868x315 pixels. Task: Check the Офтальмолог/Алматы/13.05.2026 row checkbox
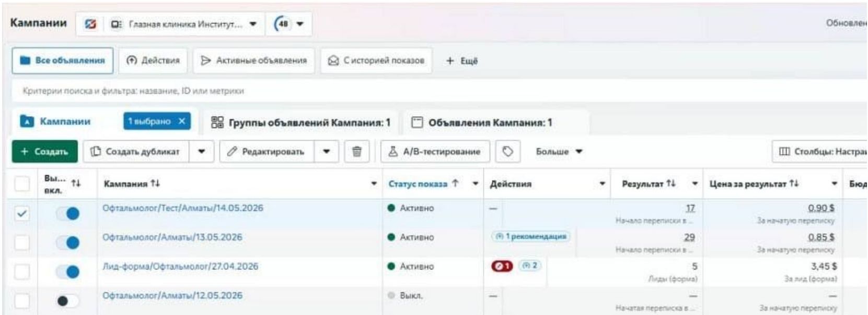tap(22, 242)
